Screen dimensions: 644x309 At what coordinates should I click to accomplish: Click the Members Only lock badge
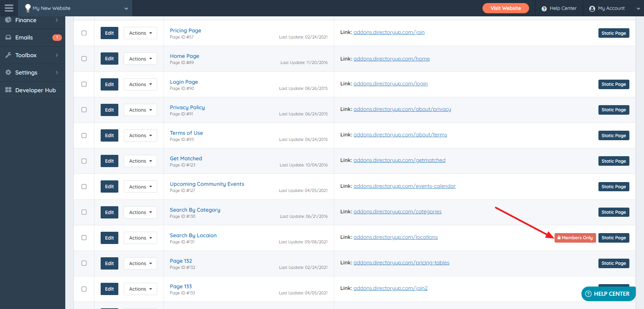point(575,238)
